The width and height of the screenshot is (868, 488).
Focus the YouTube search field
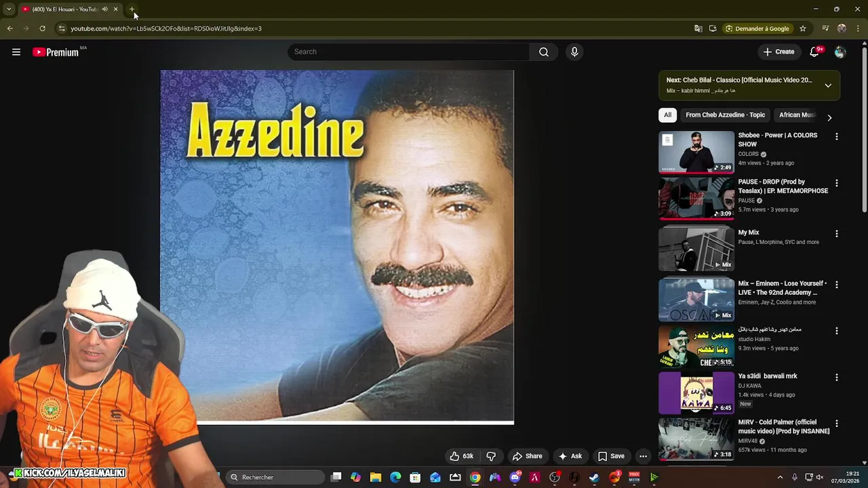coord(409,52)
